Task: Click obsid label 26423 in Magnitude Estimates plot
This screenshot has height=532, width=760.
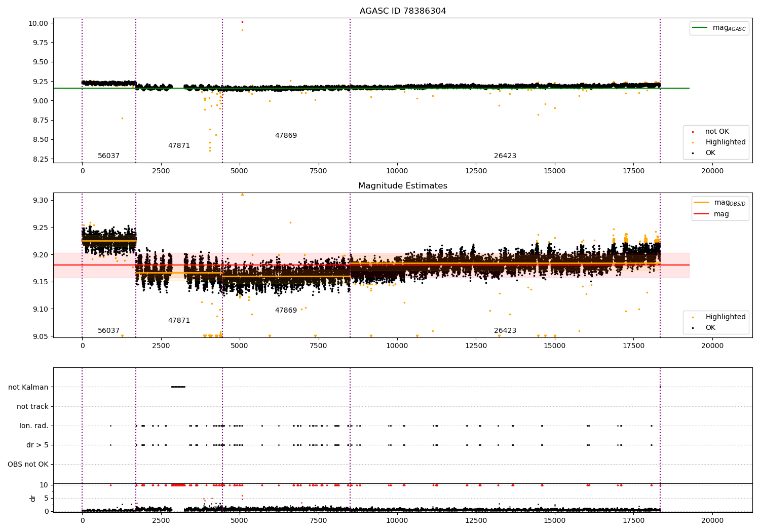Action: [x=505, y=331]
